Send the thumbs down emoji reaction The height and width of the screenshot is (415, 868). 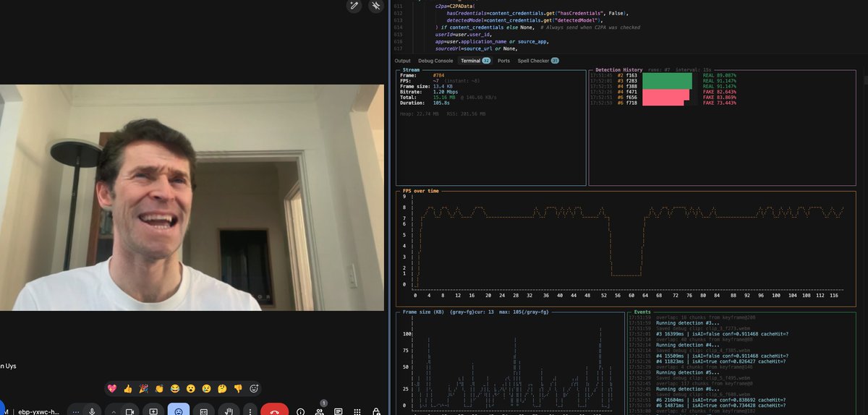coord(238,388)
